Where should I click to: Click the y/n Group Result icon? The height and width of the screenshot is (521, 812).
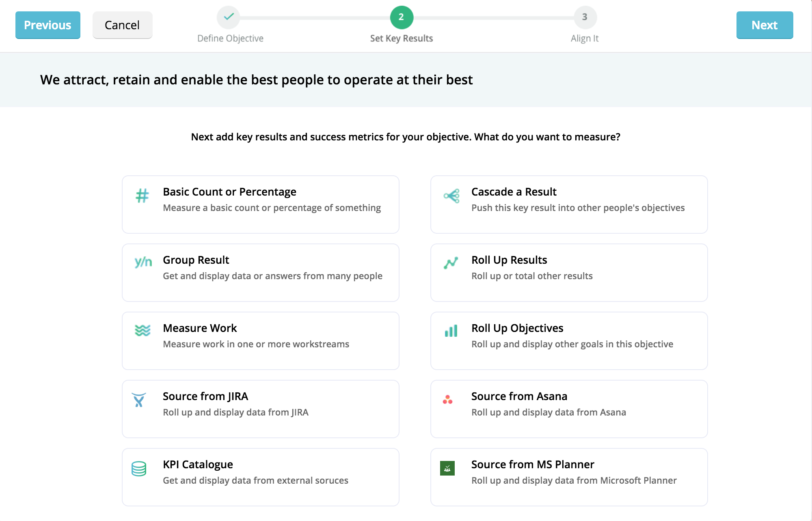pos(143,262)
